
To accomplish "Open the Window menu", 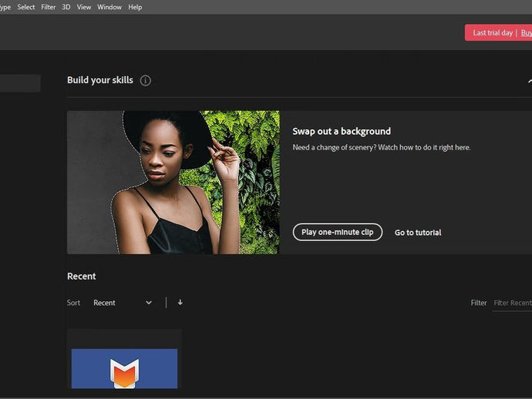I will click(x=109, y=7).
